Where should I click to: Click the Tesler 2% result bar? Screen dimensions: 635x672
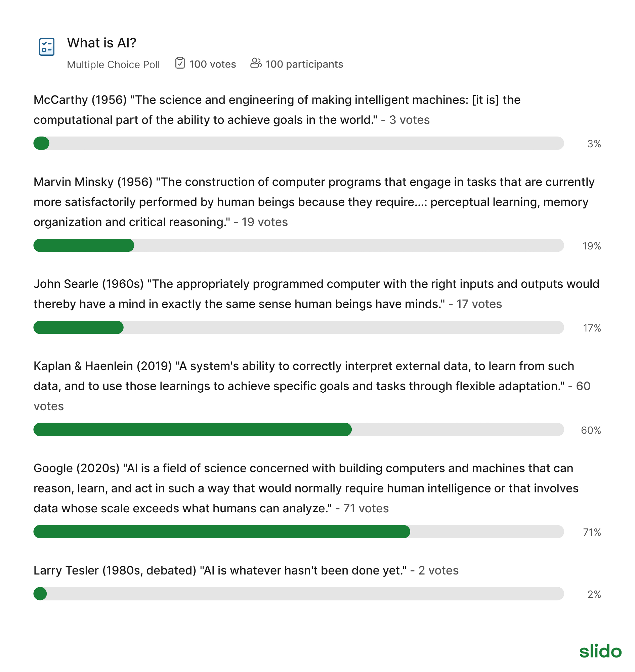coord(299,594)
